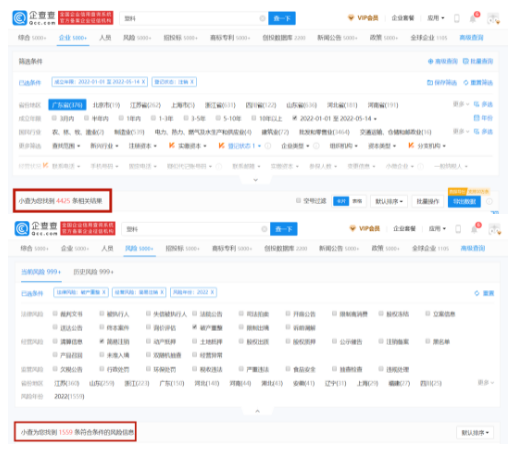Collapse the 企业 filter panel with the chevron
This screenshot has height=455, width=514.
[x=256, y=180]
